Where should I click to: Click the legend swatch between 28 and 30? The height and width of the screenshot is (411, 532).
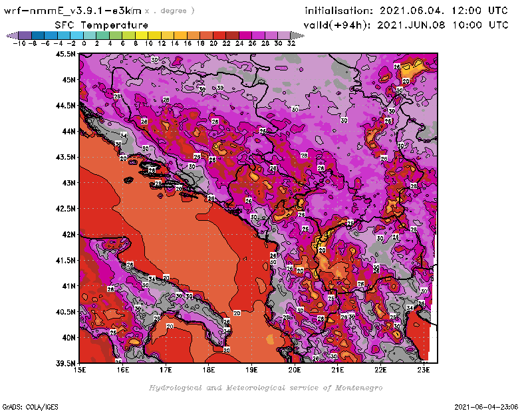(271, 36)
